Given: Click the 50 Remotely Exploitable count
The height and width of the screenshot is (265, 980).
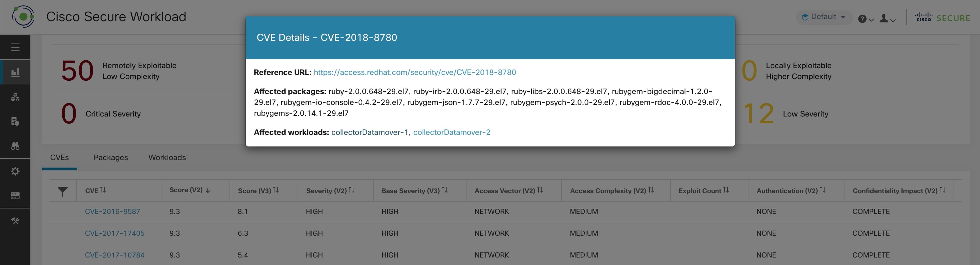Looking at the screenshot, I should (77, 71).
